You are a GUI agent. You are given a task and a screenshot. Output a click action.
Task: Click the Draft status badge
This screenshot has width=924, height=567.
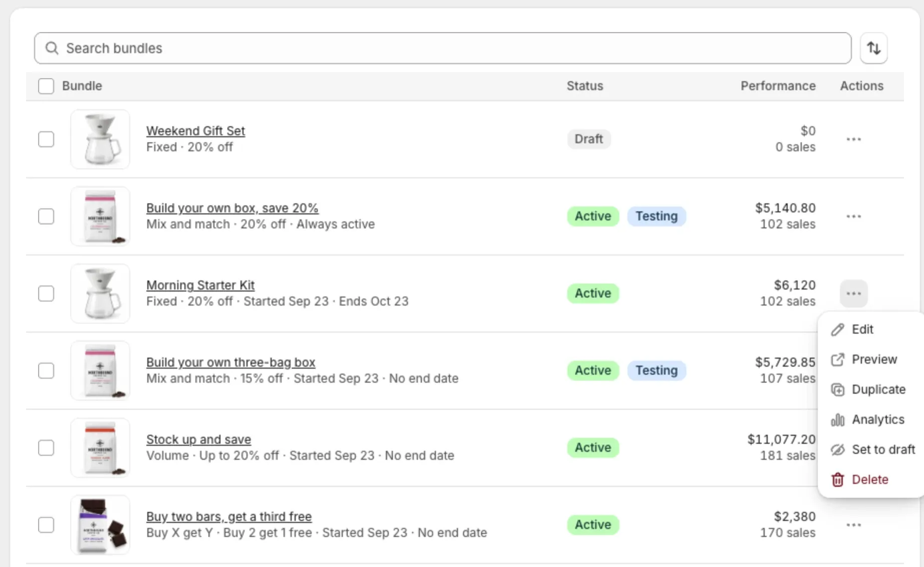click(x=589, y=139)
